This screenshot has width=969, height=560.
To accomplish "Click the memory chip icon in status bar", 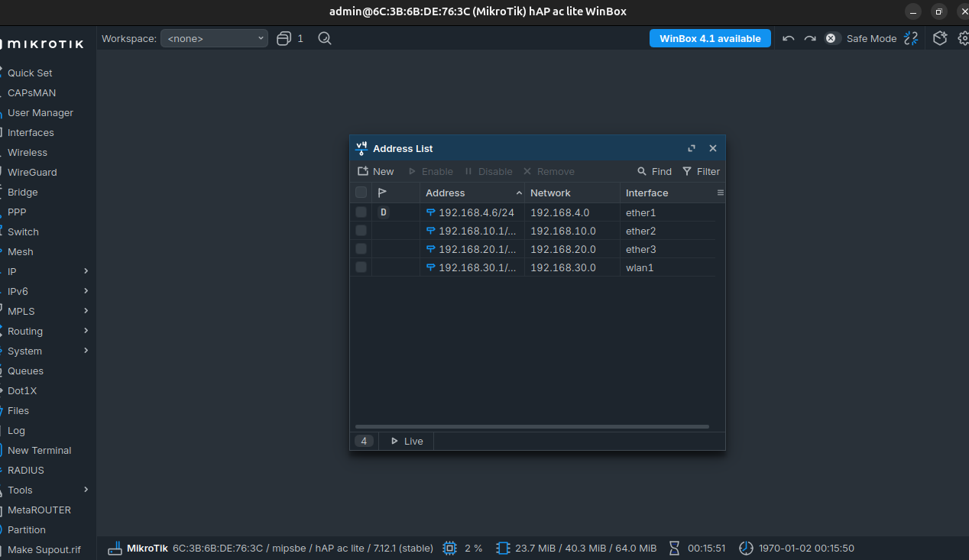I will 503,548.
